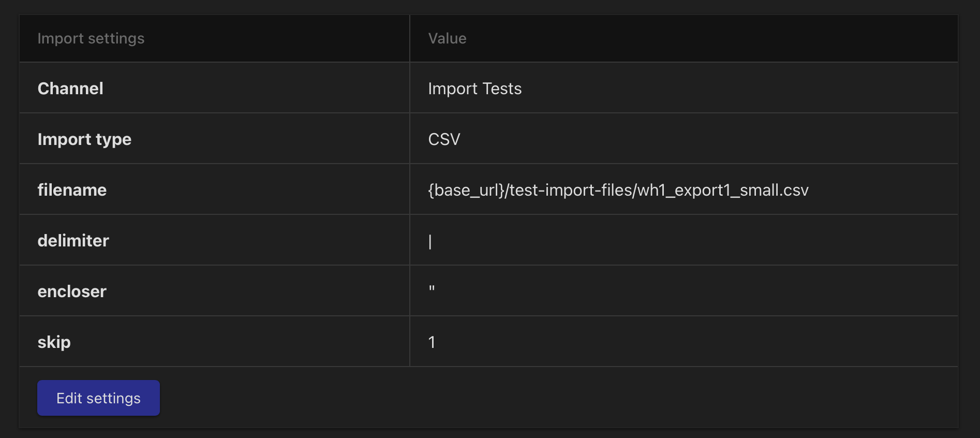Click the filename row label
980x438 pixels.
(72, 190)
